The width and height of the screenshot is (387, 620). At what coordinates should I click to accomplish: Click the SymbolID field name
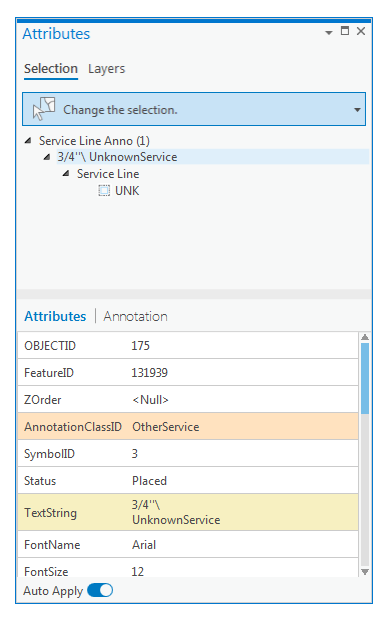click(49, 454)
